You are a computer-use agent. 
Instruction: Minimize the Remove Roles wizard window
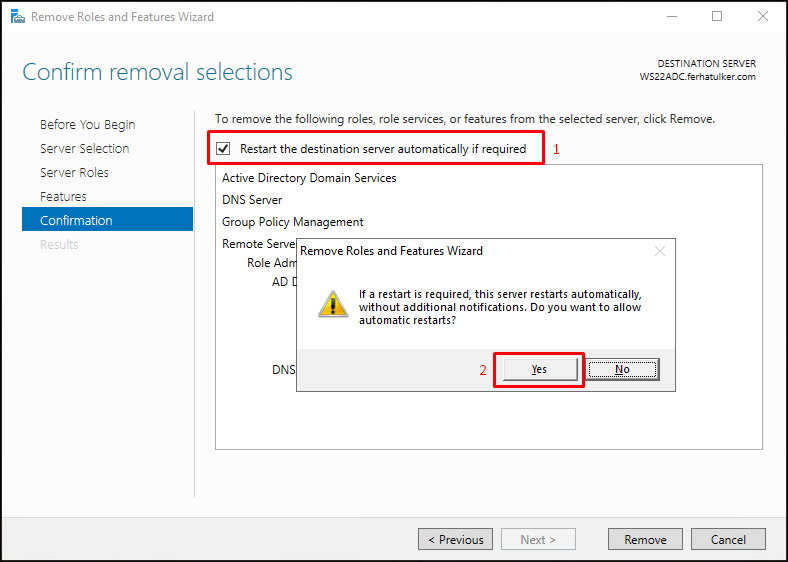pyautogui.click(x=672, y=17)
